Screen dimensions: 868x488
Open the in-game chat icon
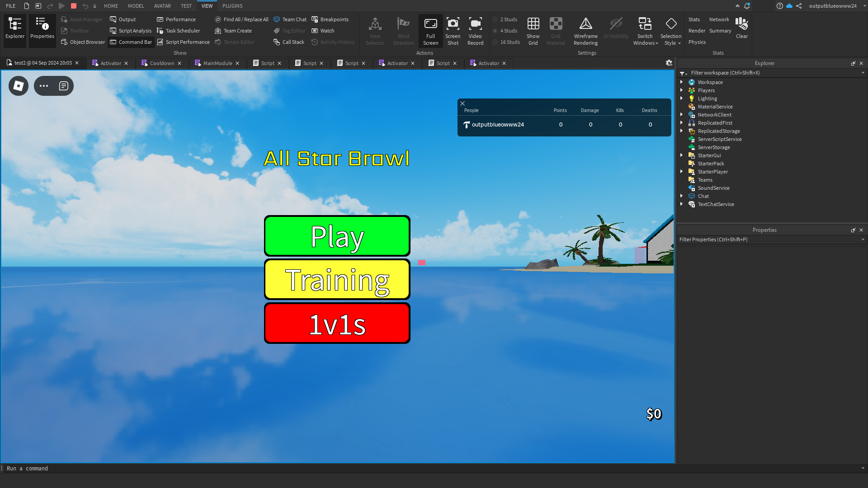(64, 86)
